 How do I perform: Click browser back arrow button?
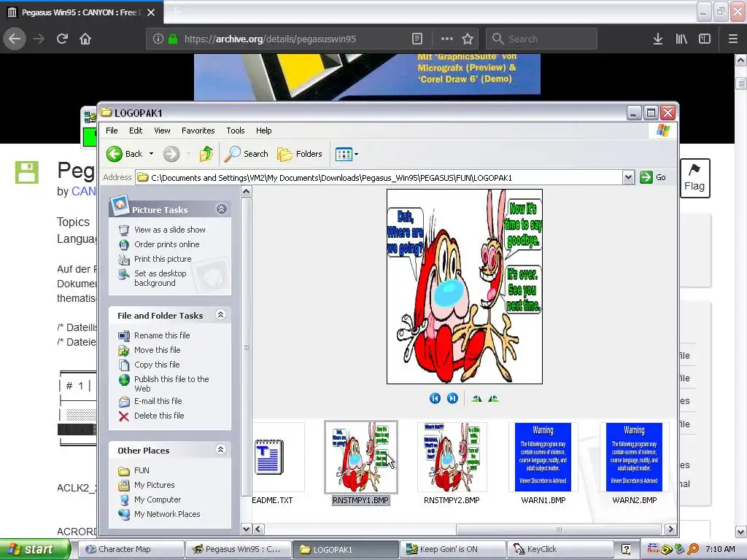tap(15, 39)
